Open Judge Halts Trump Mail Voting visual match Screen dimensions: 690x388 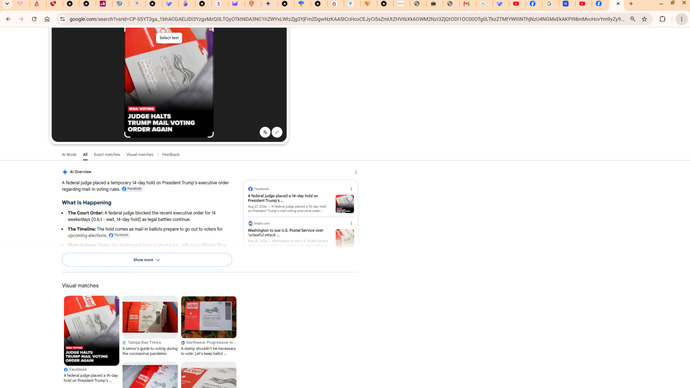click(92, 330)
